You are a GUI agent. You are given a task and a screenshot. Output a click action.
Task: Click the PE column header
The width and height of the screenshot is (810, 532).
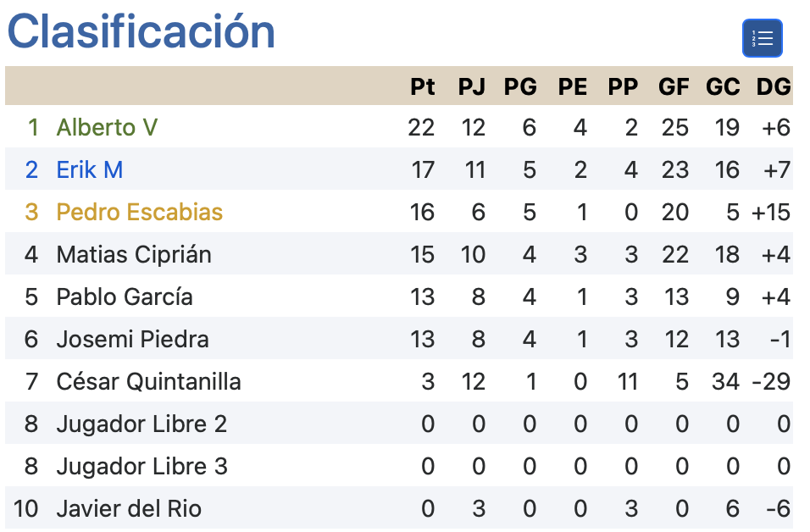pos(573,86)
